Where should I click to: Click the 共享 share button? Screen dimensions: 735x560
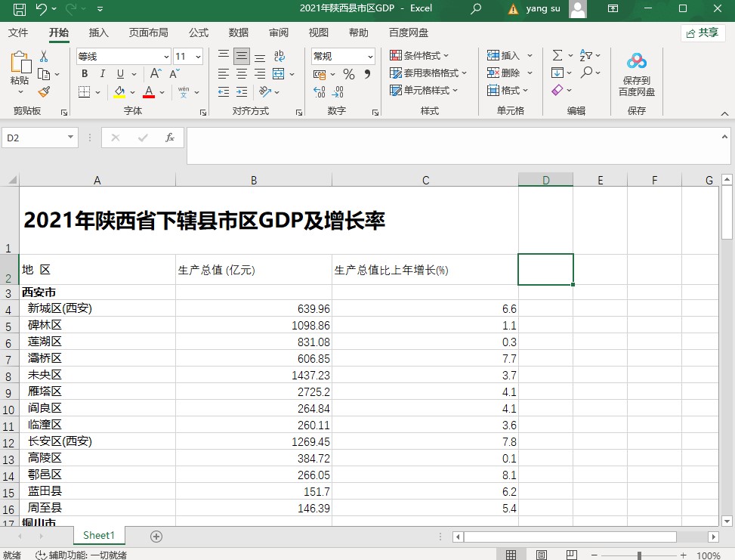point(703,32)
